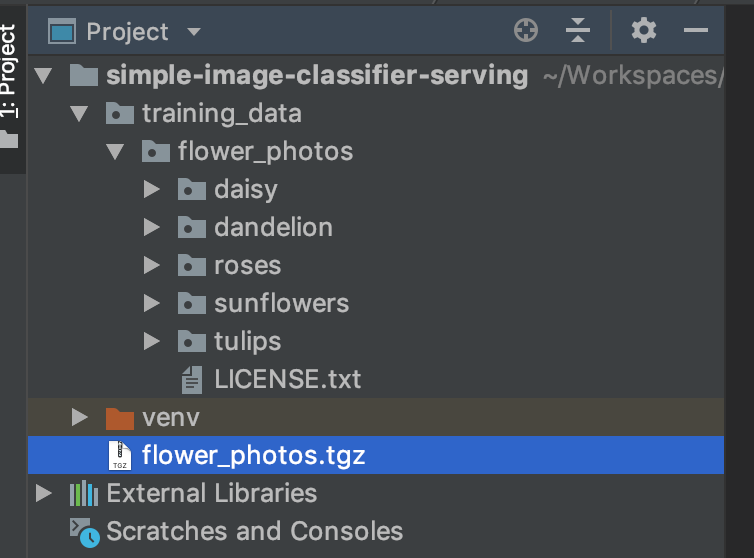The height and width of the screenshot is (558, 754).
Task: Select the dandelion folder
Action: click(272, 227)
